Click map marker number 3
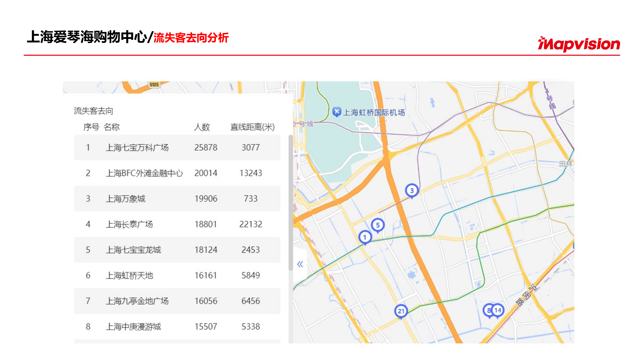 (412, 191)
